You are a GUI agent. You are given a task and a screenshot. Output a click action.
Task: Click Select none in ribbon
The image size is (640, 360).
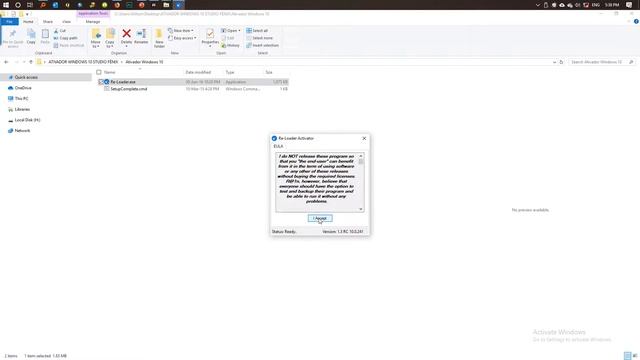tap(260, 38)
